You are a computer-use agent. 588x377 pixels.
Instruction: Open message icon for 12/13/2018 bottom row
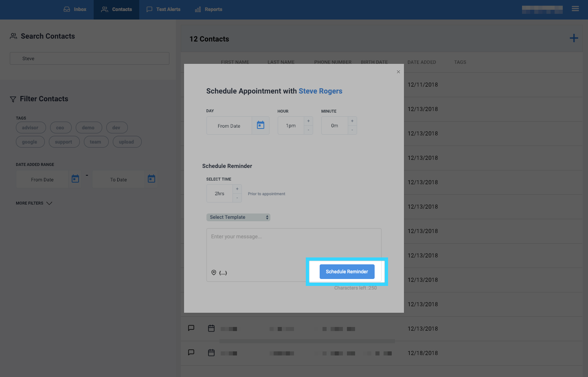(x=191, y=328)
